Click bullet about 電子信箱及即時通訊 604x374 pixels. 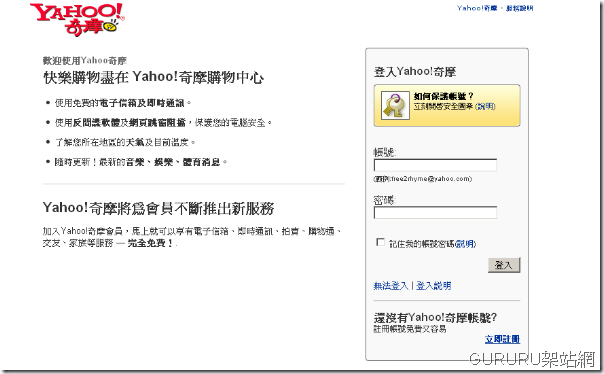click(x=123, y=103)
